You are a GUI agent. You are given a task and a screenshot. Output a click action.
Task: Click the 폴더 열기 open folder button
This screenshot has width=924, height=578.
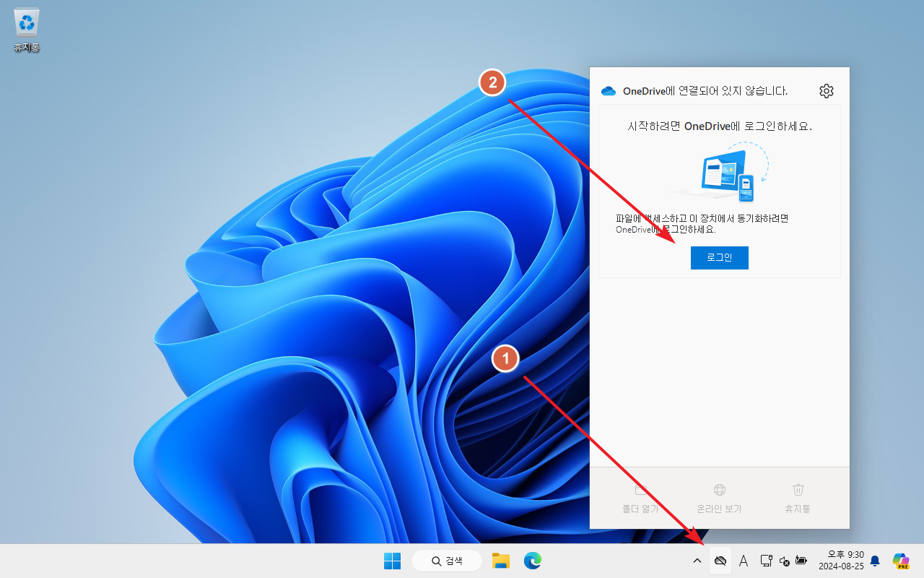(640, 499)
